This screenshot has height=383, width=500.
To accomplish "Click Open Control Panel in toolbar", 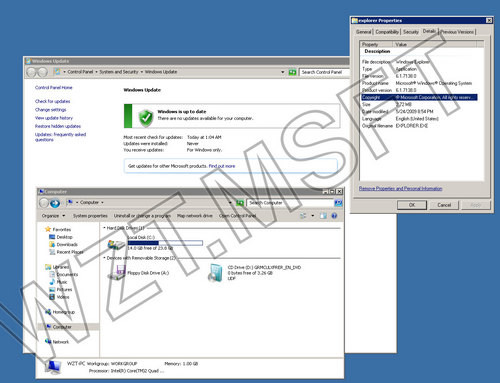I will (x=237, y=216).
